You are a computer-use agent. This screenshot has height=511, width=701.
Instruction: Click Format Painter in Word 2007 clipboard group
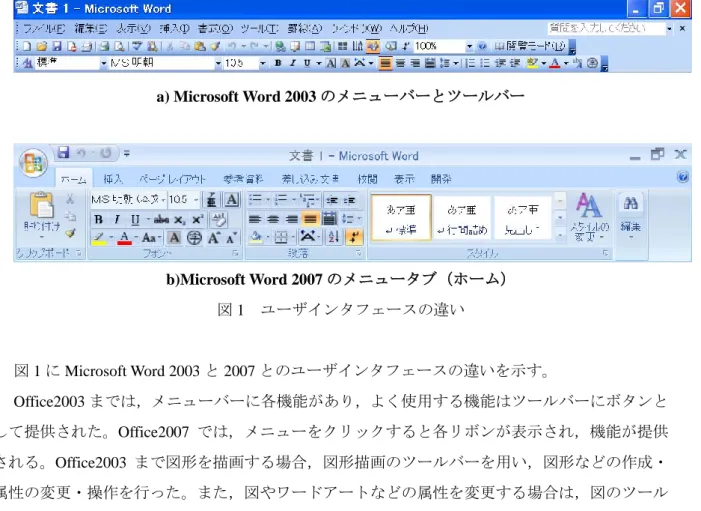[70, 233]
